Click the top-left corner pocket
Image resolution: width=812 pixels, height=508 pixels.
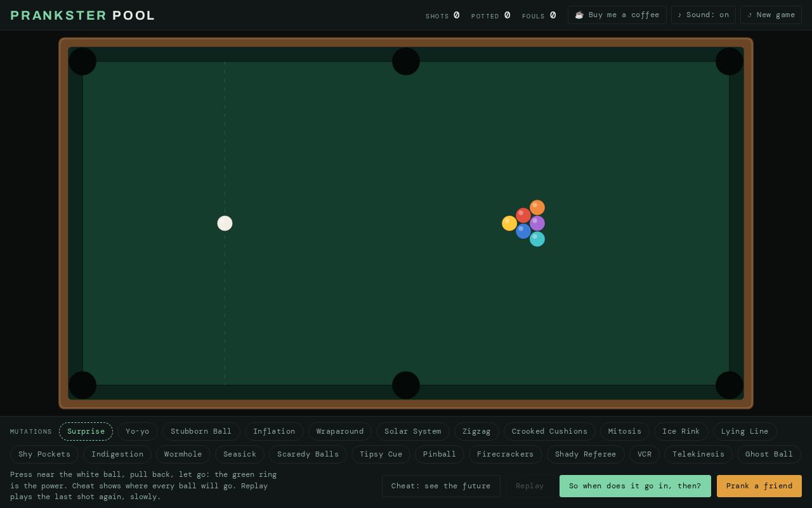(82, 62)
